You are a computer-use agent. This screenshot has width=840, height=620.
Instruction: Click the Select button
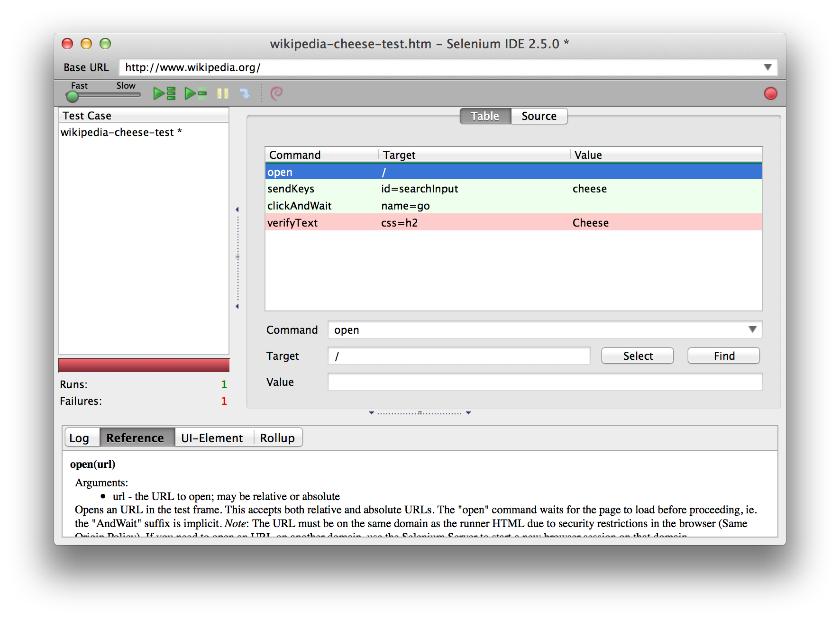pos(638,356)
